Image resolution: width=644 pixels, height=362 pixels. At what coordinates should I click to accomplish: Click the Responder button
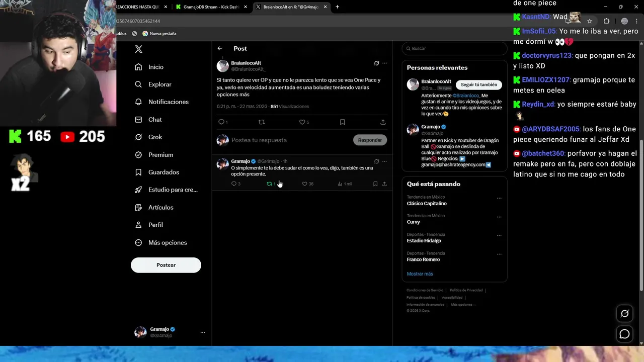[x=370, y=140]
